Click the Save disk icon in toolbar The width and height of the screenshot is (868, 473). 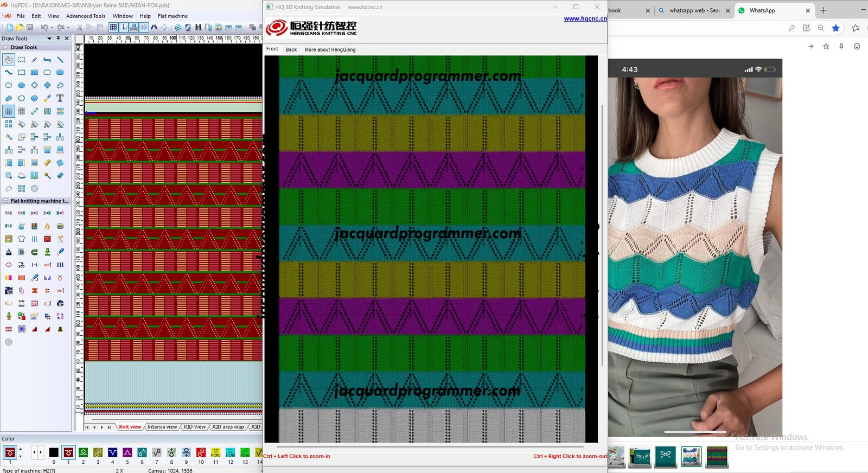coord(30,27)
